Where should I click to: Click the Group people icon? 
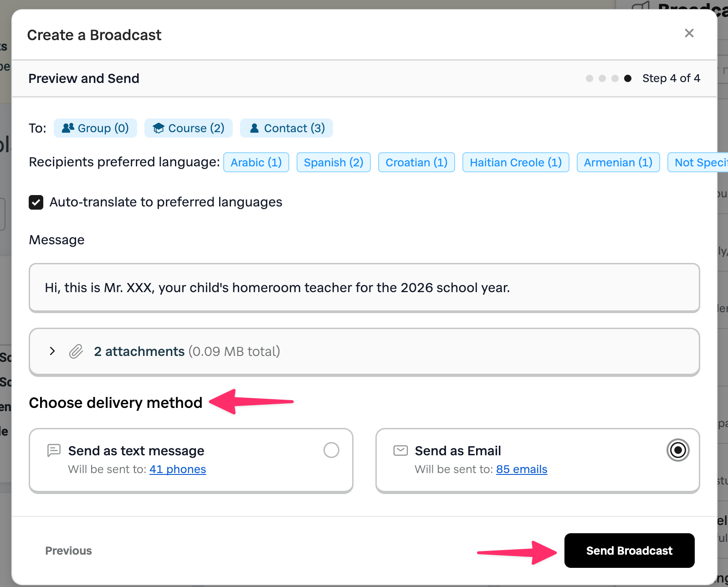click(x=68, y=128)
